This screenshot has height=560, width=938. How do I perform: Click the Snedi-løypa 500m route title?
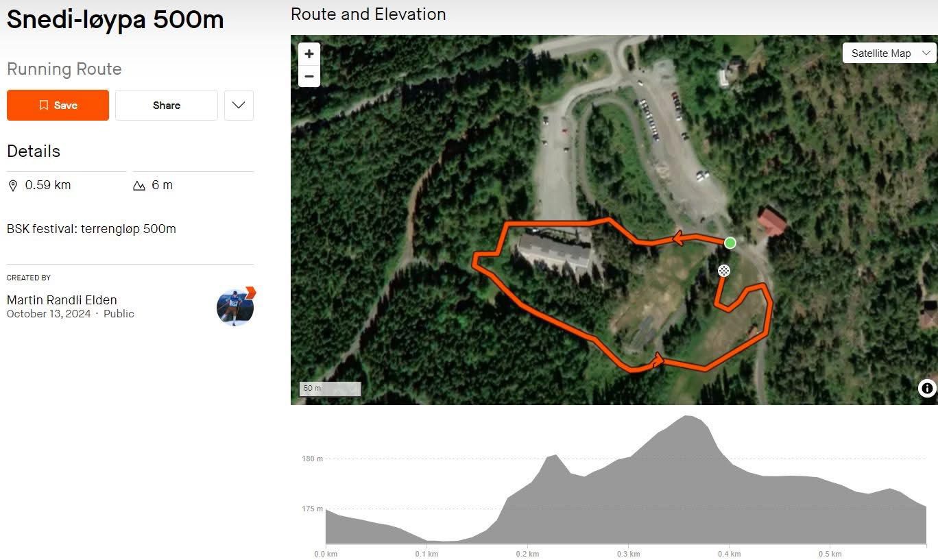pos(115,19)
